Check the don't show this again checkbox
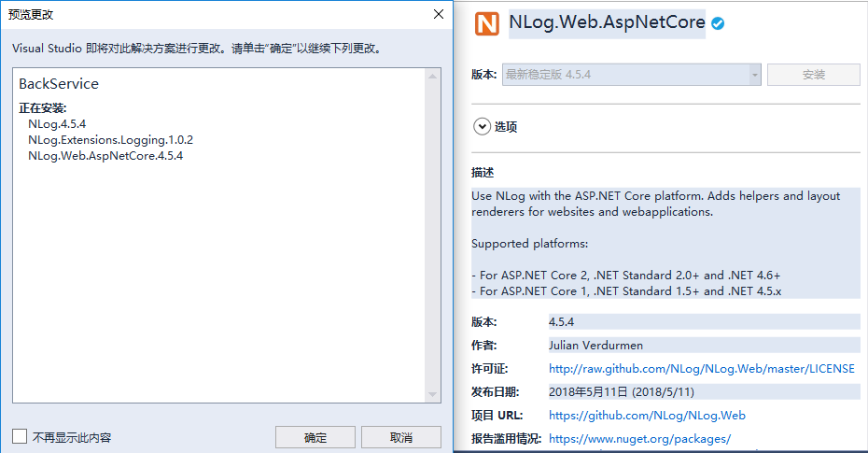 tap(20, 436)
